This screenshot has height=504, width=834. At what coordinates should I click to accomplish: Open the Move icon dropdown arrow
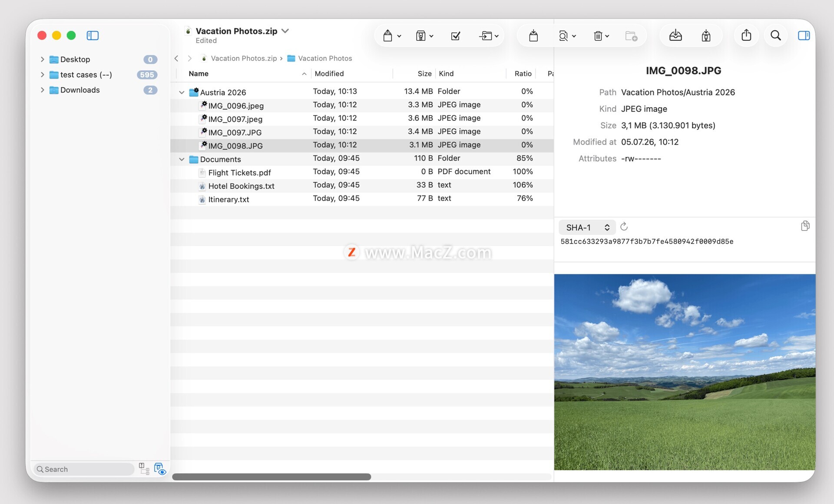496,36
